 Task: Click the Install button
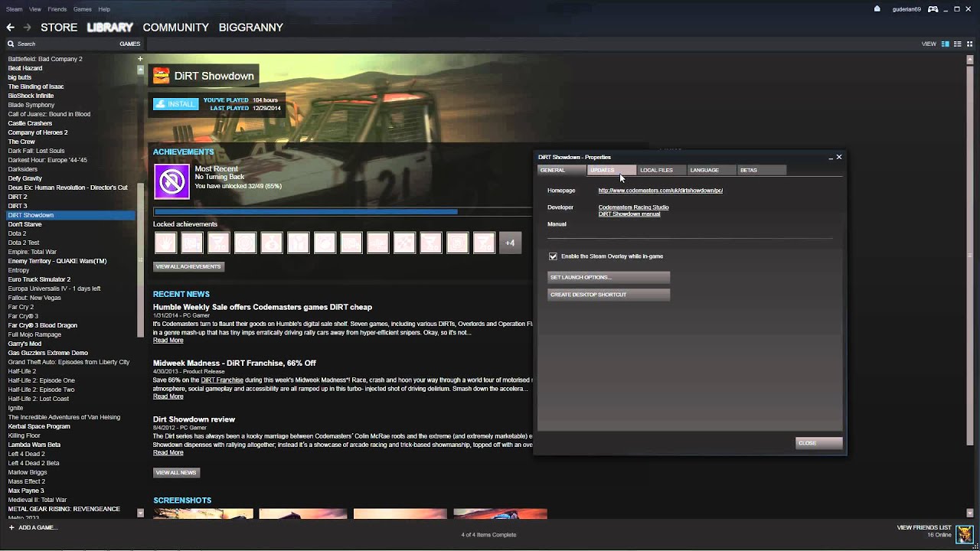point(175,104)
